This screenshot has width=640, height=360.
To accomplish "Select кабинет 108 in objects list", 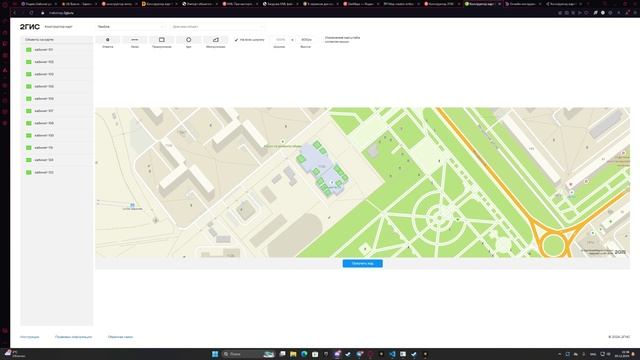I will (57, 123).
